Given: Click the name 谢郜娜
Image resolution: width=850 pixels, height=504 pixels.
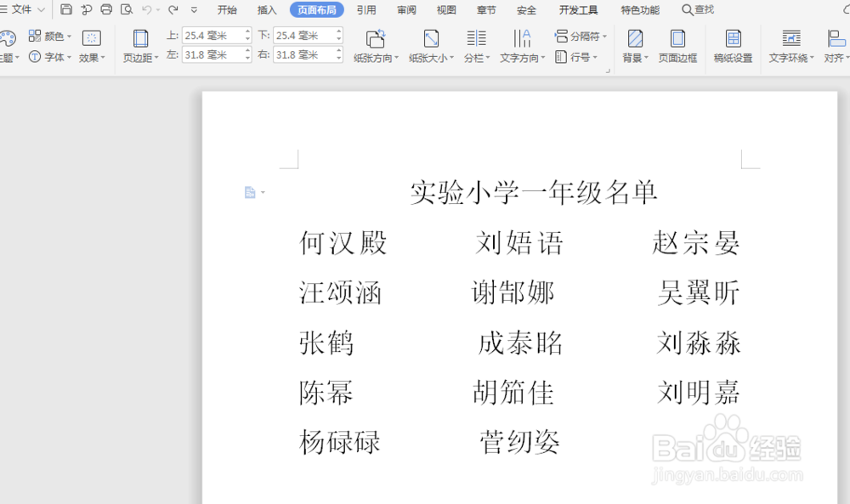Looking at the screenshot, I should click(x=513, y=292).
